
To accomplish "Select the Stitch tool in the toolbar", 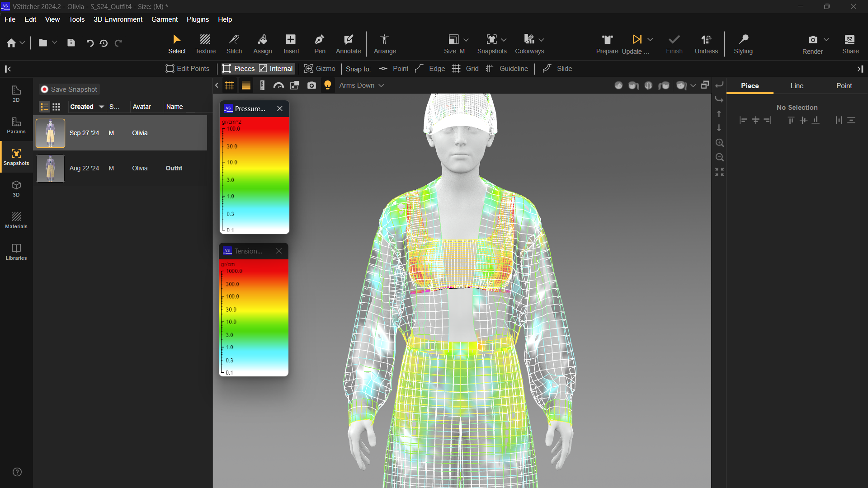I will (234, 43).
